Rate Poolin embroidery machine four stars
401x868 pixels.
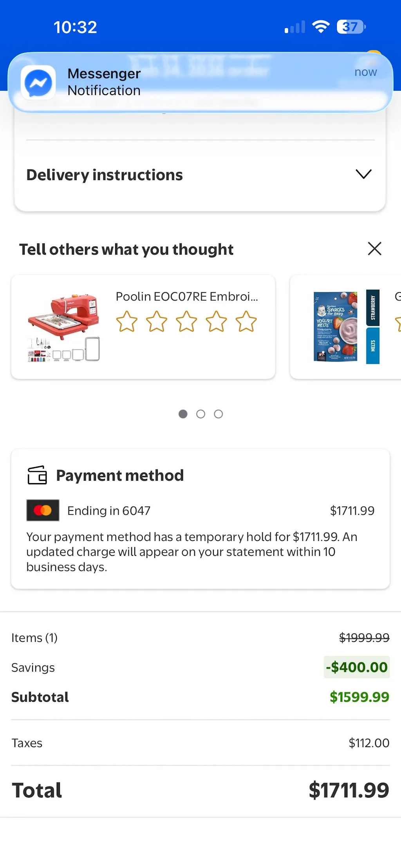pyautogui.click(x=216, y=322)
